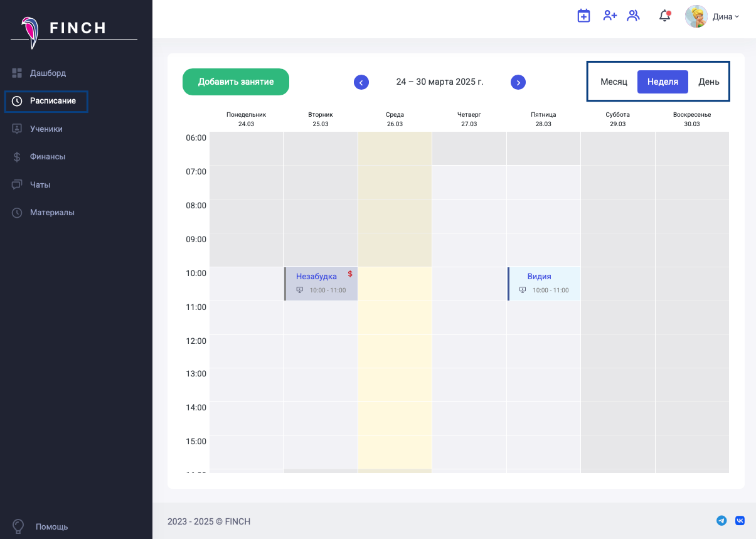Open VK social link in footer

tap(740, 521)
